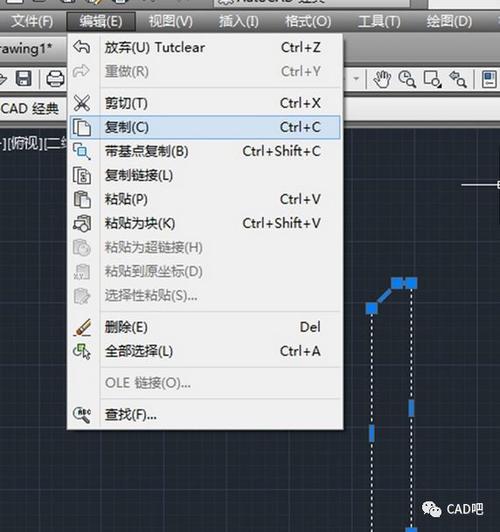
Task: Click the undo arrow icon beside 放弃
Action: pyautogui.click(x=81, y=47)
